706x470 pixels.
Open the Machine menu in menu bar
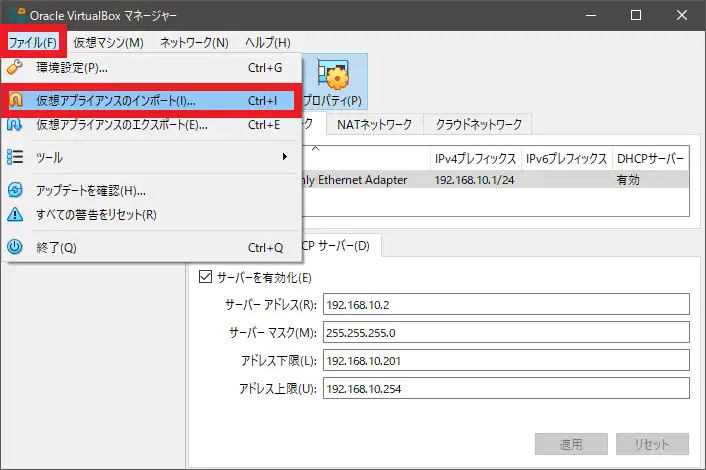(108, 43)
